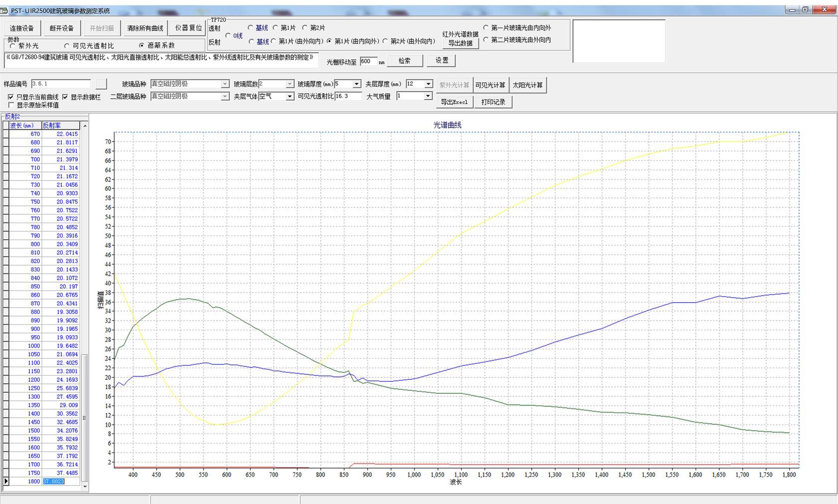Click the 波长(nm) column header
Viewport: 838px width, 504px height.
coord(25,126)
